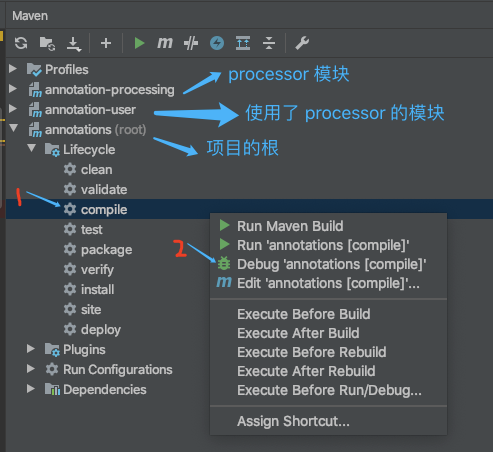Click the Profiles folder checkmark icon
The height and width of the screenshot is (452, 493).
(34, 70)
